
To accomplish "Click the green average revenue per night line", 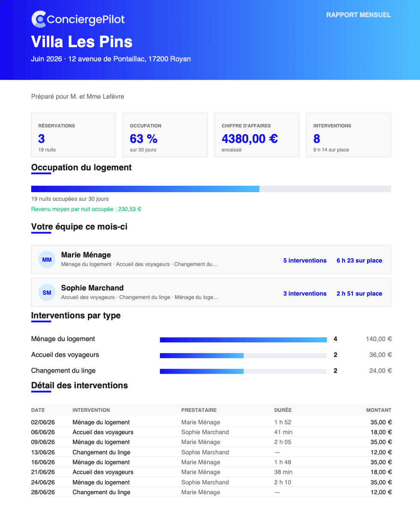I will click(86, 209).
